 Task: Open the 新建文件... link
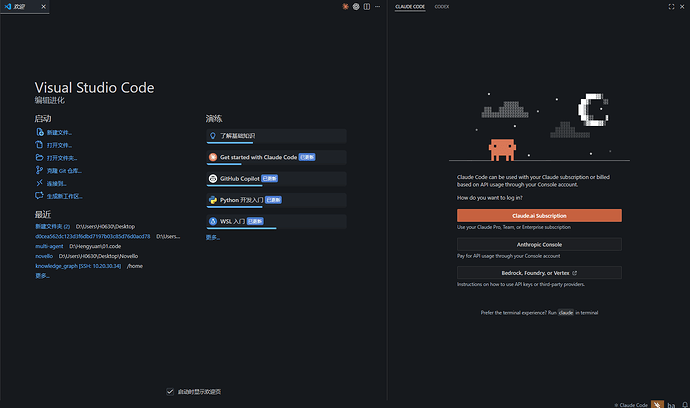(59, 132)
